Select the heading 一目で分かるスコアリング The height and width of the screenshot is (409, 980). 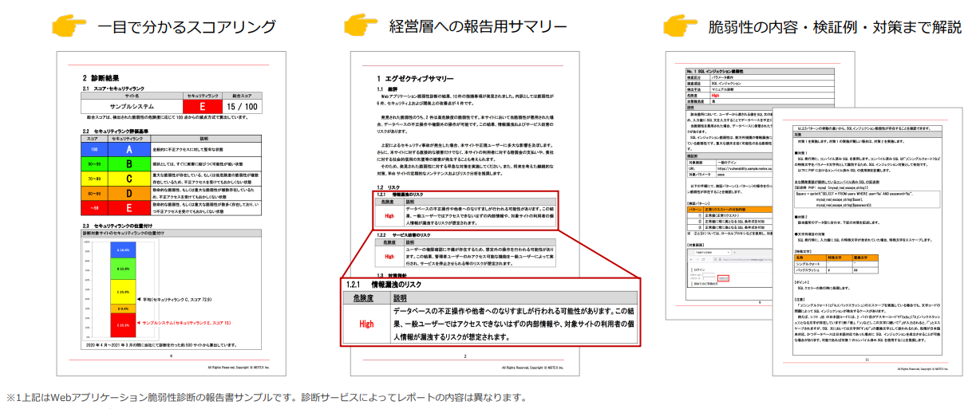(187, 26)
